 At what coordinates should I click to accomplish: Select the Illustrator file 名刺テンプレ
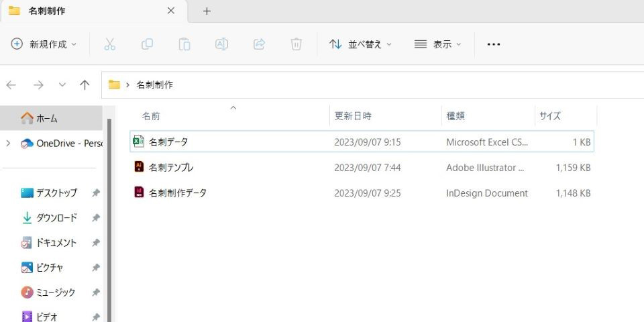click(171, 168)
